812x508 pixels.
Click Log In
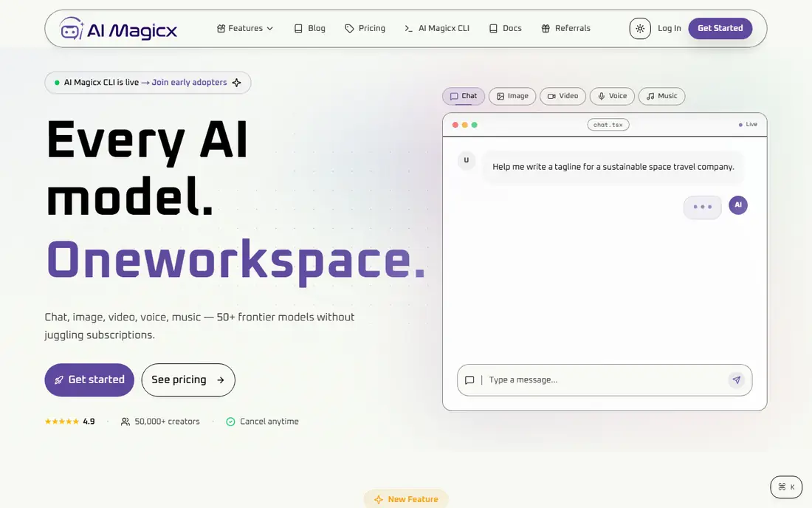(x=669, y=29)
